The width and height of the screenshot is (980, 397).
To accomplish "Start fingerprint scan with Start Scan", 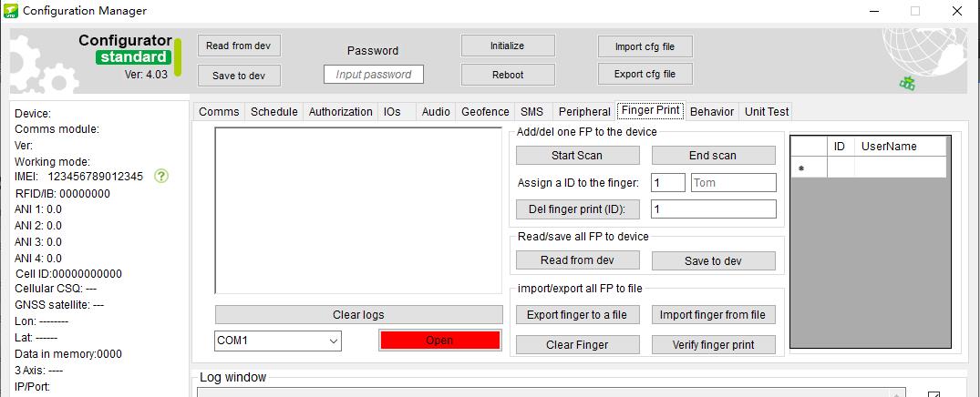I will 577,156.
